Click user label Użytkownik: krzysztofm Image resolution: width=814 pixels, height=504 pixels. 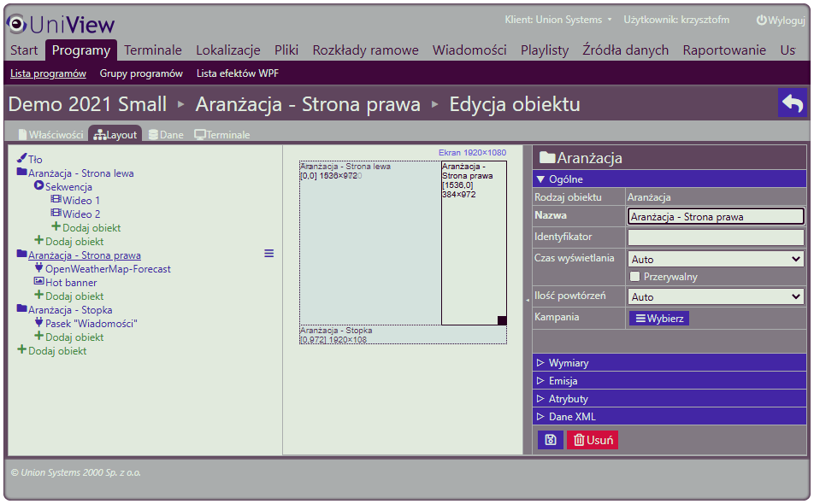(x=676, y=20)
